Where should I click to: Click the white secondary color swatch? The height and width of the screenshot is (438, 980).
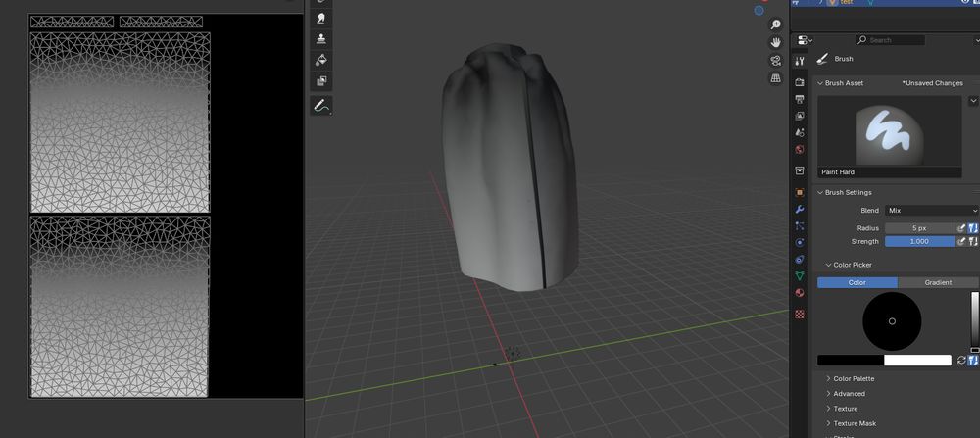coord(917,361)
